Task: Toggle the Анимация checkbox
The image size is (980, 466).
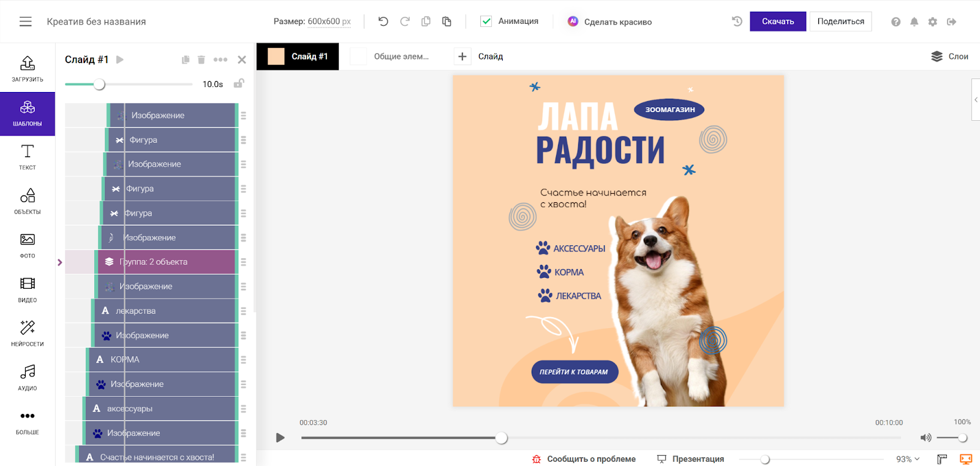Action: (486, 21)
